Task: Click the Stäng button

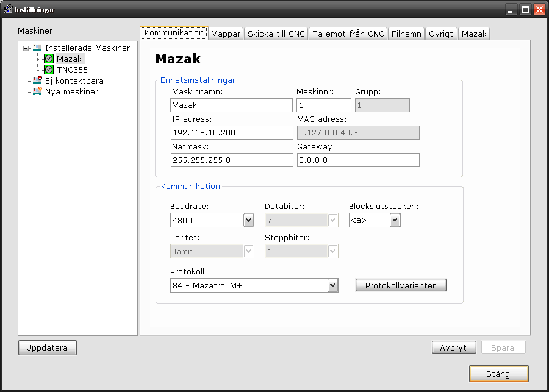Action: coord(498,374)
